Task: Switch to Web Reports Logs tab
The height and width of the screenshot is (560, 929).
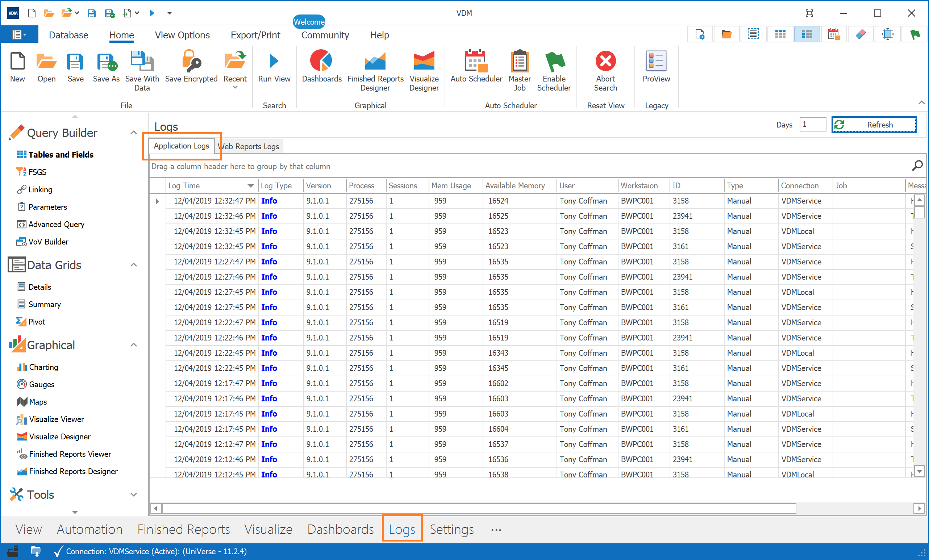Action: [249, 146]
